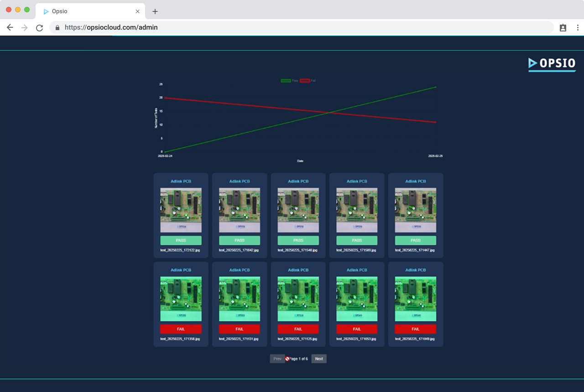Screen dimensions: 584x392
Task: Click PASS badge above test_20250225_171540.jpg
Action: click(298, 240)
